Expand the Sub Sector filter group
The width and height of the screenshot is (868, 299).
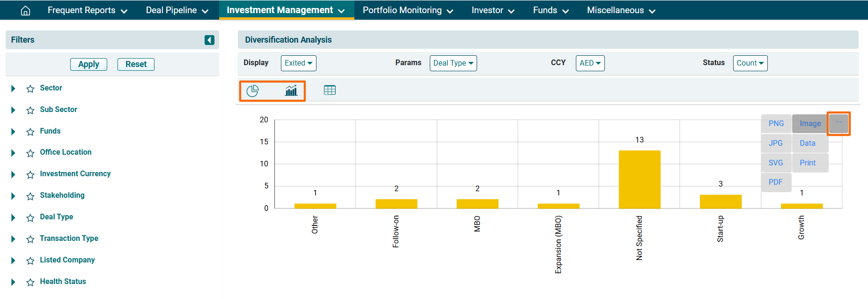point(13,110)
